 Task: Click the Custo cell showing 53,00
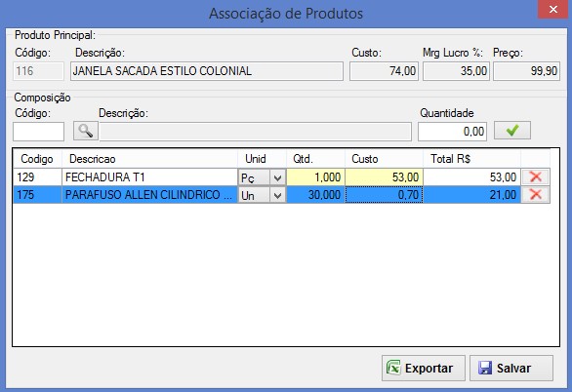coord(384,177)
